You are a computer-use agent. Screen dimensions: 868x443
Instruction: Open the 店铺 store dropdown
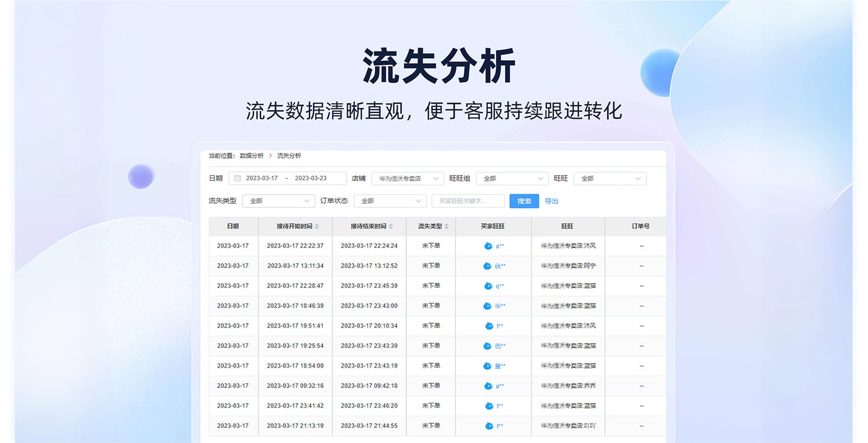coord(407,178)
